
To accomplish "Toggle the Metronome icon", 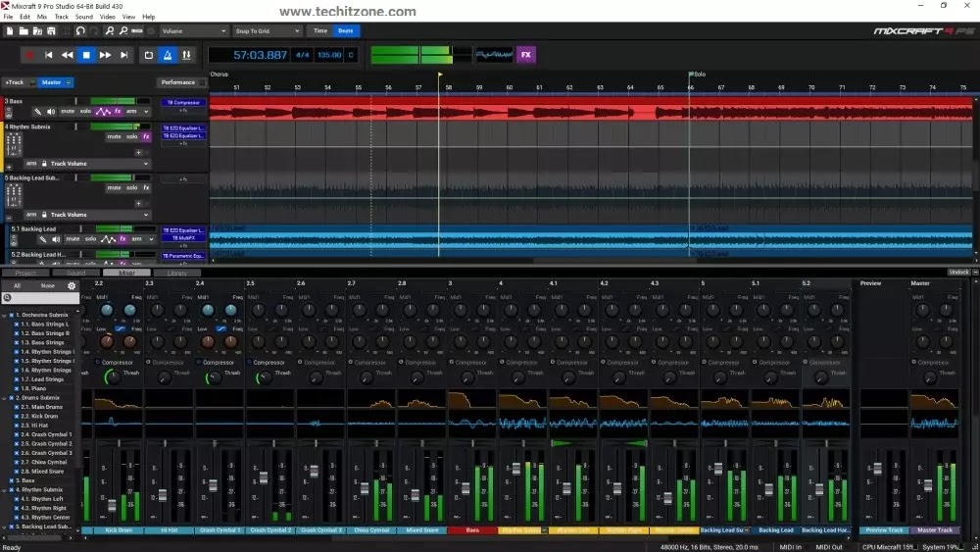I will tap(168, 55).
